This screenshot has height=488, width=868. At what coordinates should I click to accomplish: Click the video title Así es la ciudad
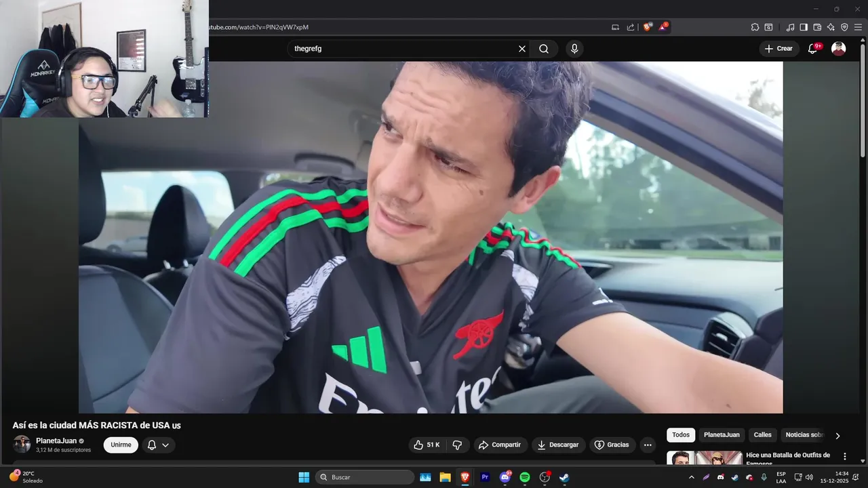coord(96,426)
